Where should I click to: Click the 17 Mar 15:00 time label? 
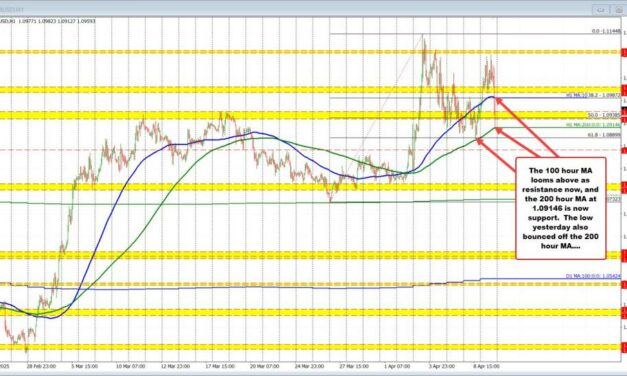[x=219, y=366]
